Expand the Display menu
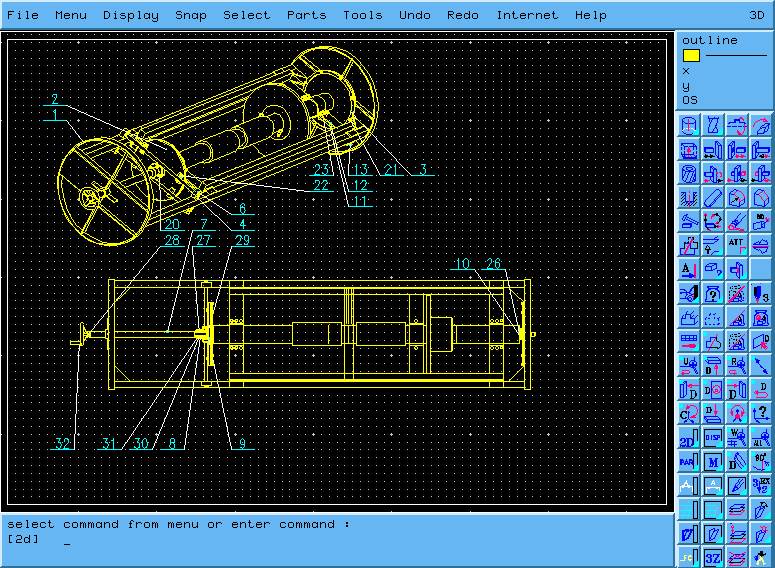 click(131, 15)
